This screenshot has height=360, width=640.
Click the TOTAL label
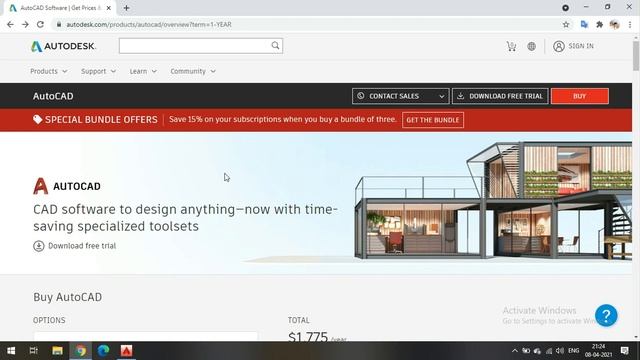[x=299, y=320]
